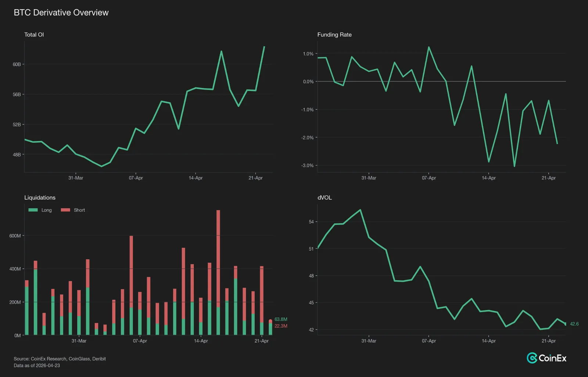Click 14-Apr on the dVOL axis
Image resolution: width=588 pixels, height=377 pixels.
click(488, 341)
